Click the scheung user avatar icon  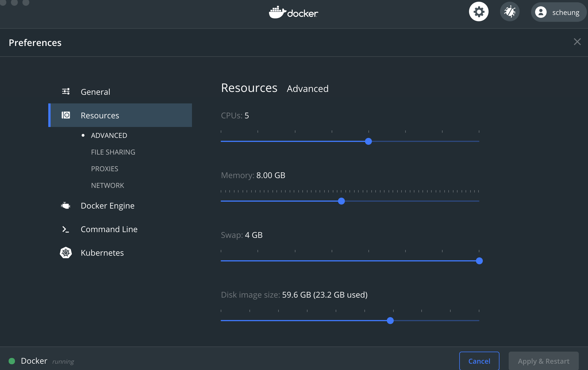coord(541,12)
